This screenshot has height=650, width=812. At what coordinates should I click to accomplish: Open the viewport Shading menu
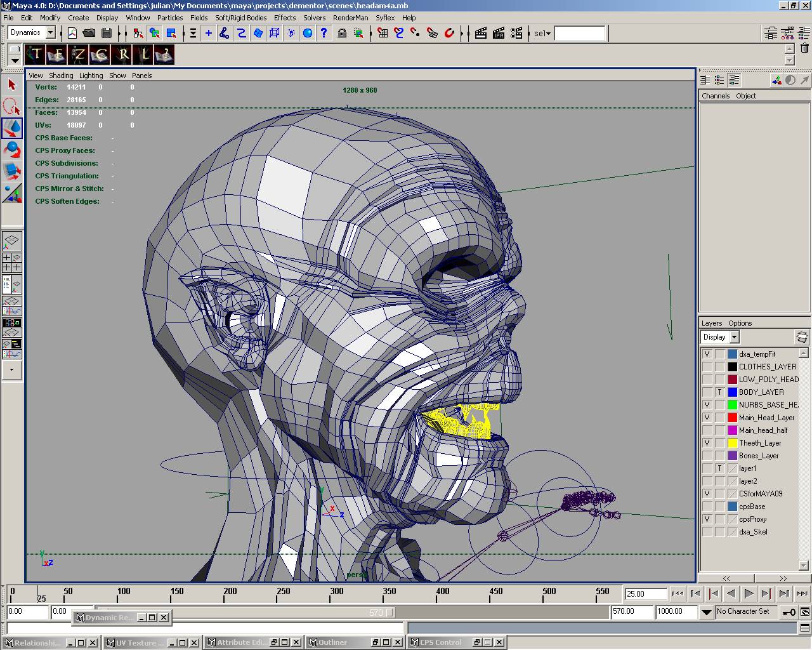tap(61, 76)
